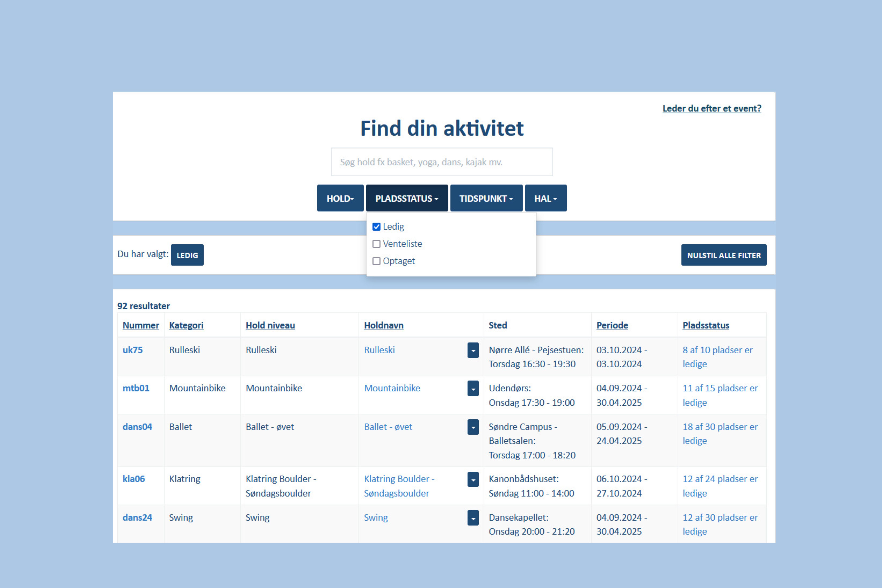This screenshot has width=882, height=588.
Task: Expand the Mountainbike row details arrow
Action: (473, 389)
